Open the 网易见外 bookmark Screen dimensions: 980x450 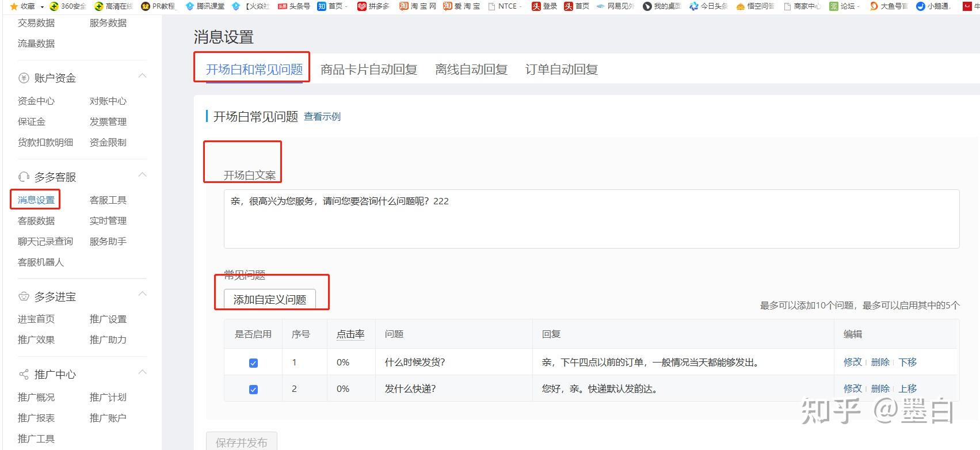click(615, 6)
